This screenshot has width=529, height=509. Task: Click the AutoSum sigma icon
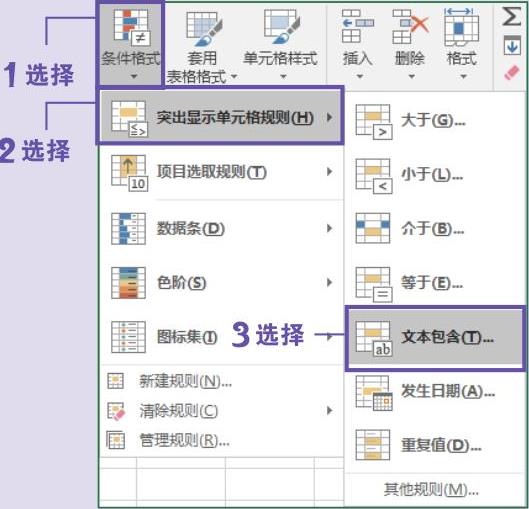512,17
